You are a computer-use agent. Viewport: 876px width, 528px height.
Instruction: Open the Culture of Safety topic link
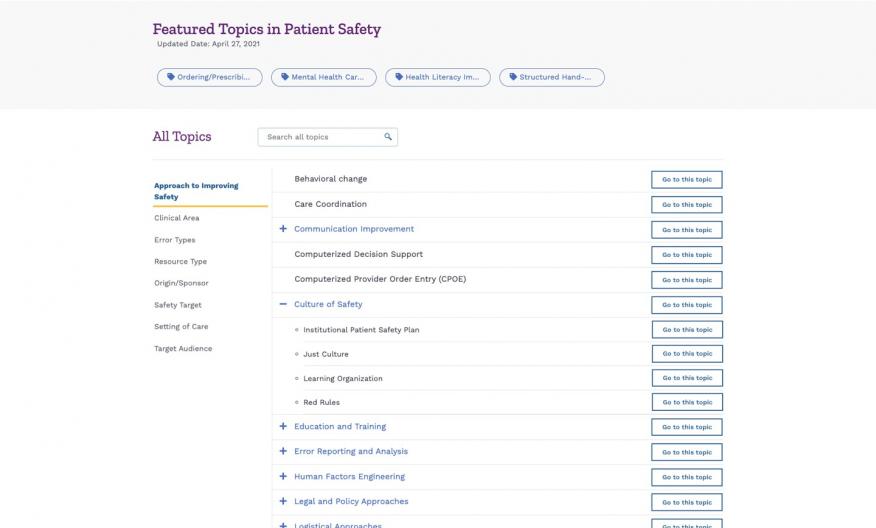[x=328, y=305]
